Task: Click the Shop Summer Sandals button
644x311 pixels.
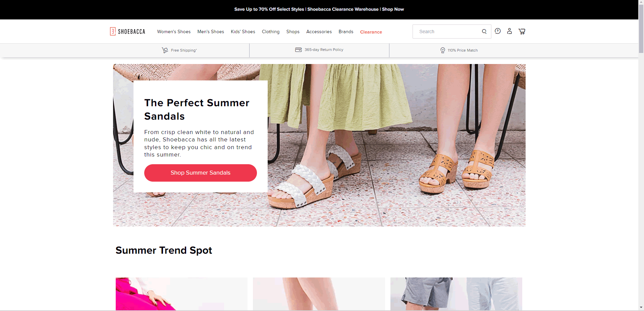Action: 201,173
